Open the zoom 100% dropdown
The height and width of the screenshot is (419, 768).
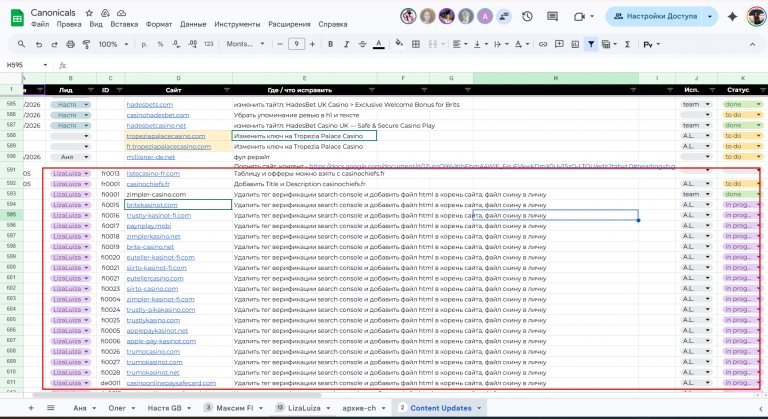(x=114, y=44)
